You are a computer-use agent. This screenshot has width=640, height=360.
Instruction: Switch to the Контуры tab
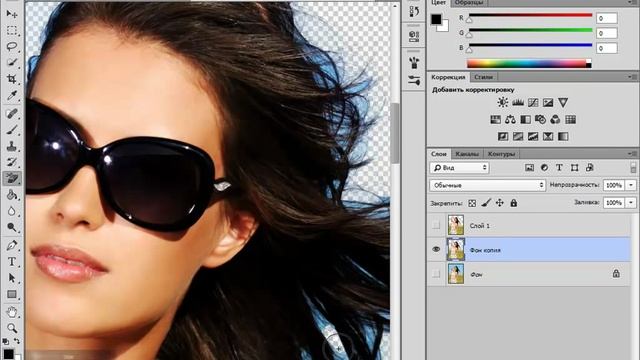[502, 154]
